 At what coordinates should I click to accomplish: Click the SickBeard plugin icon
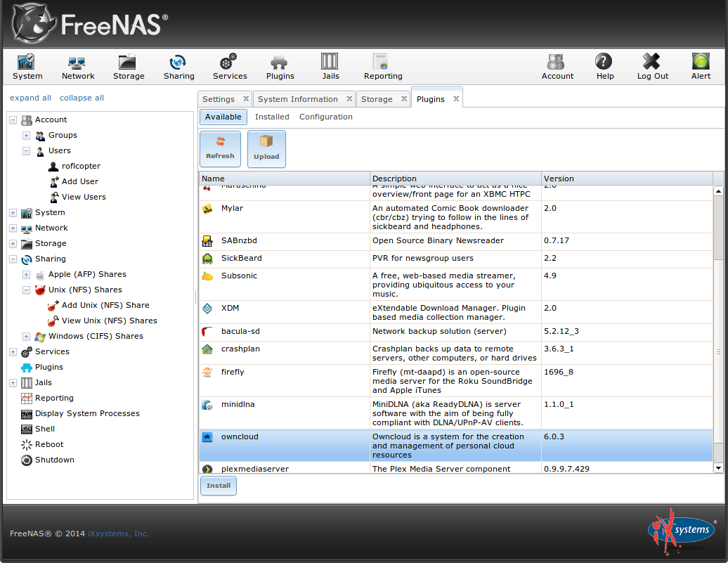[x=207, y=259]
